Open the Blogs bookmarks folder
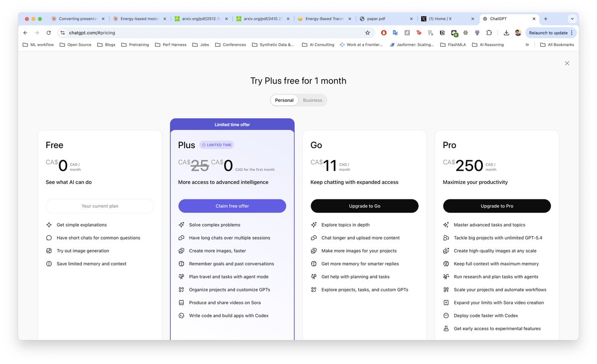The image size is (597, 364). point(106,44)
